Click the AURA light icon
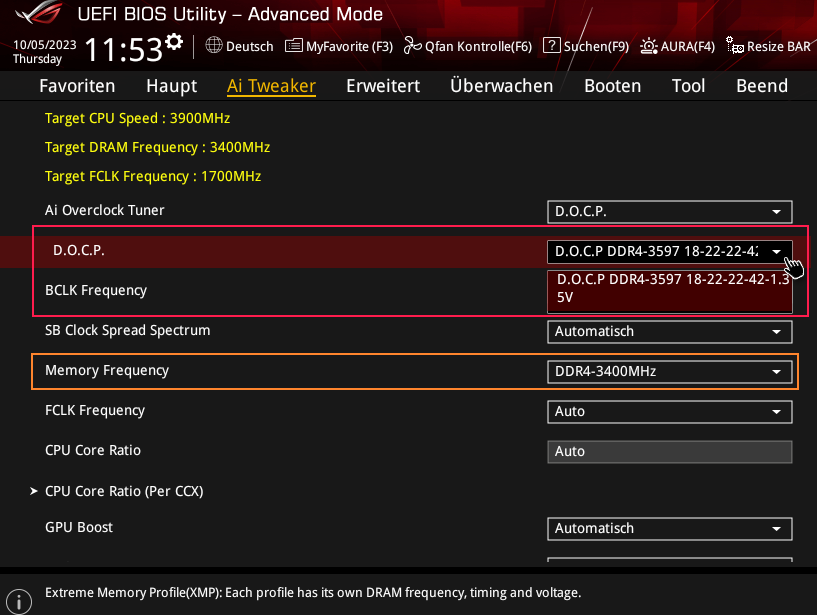 [648, 46]
